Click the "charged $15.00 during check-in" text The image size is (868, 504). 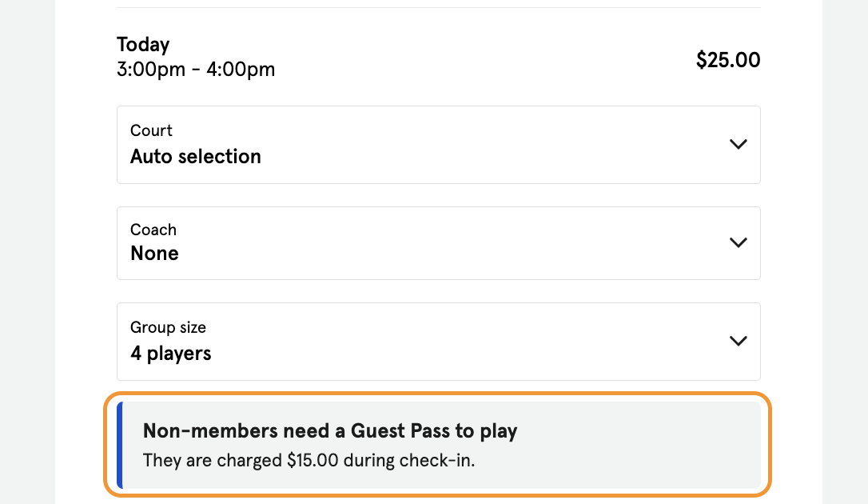tap(309, 460)
